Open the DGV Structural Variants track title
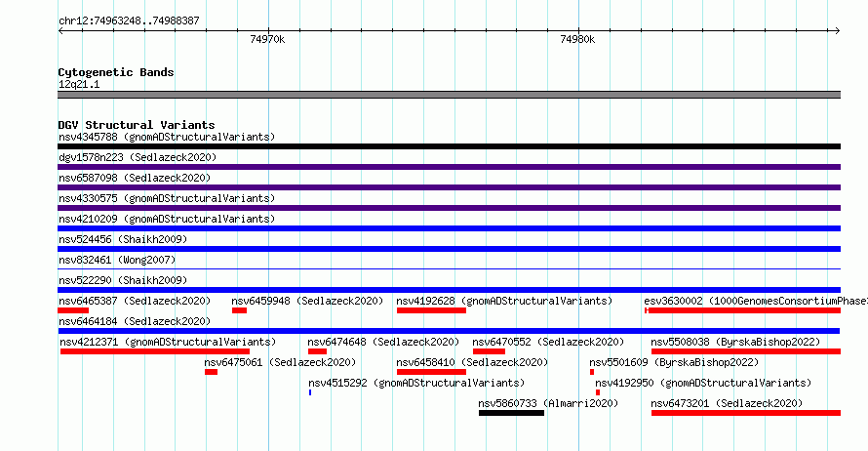This screenshot has width=868, height=451. pyautogui.click(x=137, y=125)
